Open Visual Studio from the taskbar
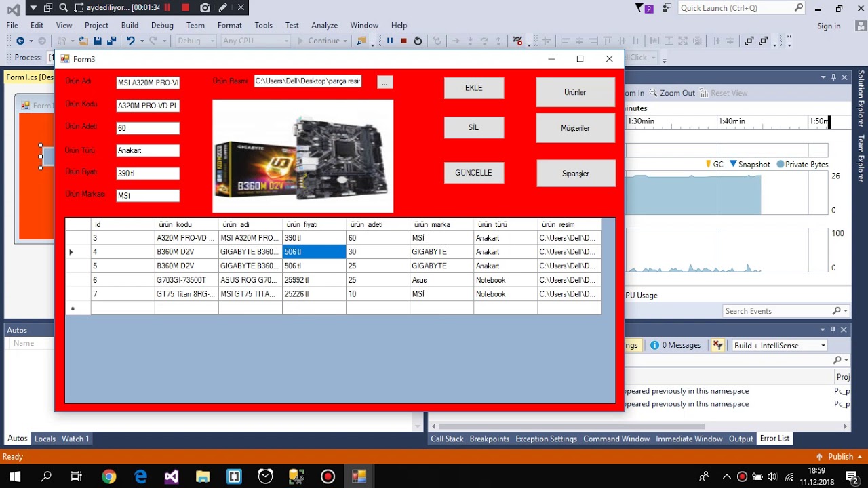This screenshot has width=868, height=488. [172, 476]
